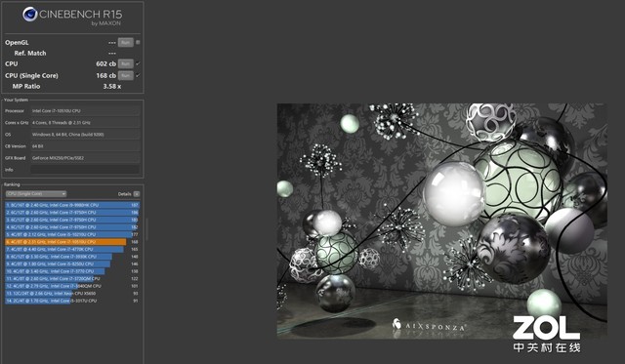Click the 168 cb single core score

[106, 75]
